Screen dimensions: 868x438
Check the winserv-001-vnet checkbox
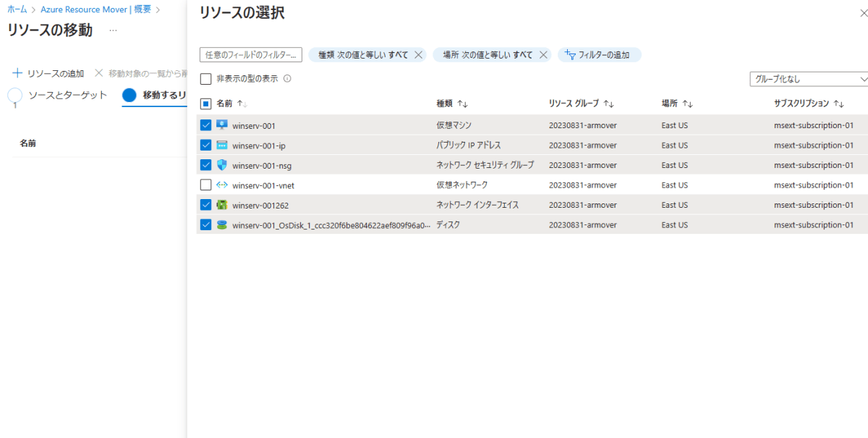click(x=206, y=185)
